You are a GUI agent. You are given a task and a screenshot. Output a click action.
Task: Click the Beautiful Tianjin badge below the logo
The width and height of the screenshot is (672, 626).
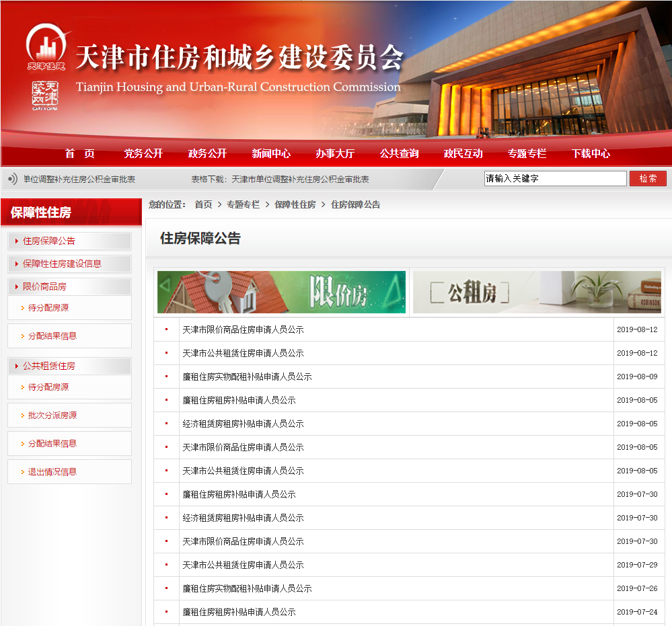[46, 93]
